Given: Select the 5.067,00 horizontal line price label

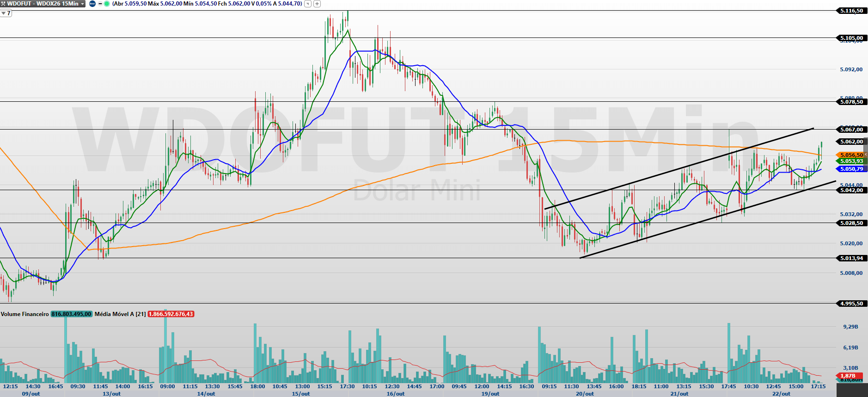Looking at the screenshot, I should [x=851, y=130].
